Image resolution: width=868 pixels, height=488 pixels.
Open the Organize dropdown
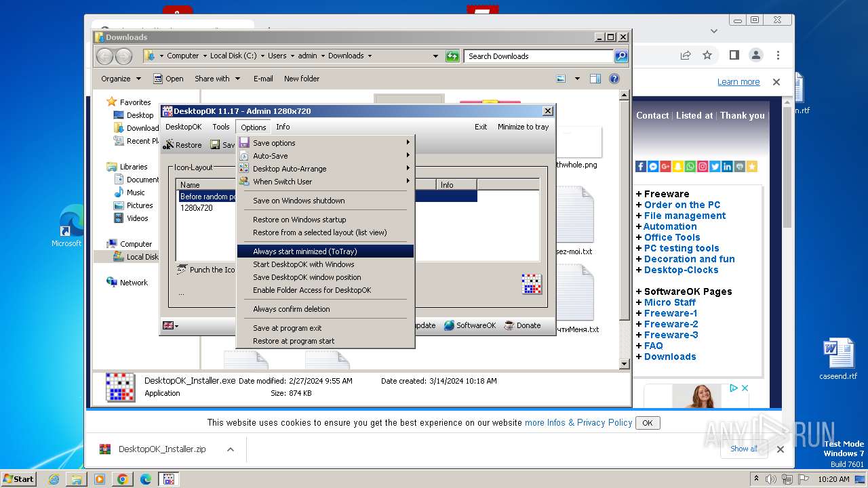click(x=121, y=79)
